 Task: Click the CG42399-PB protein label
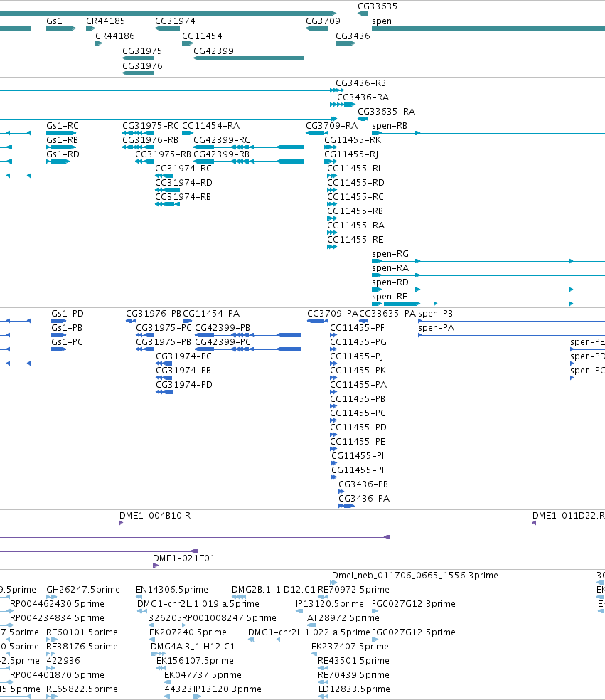tap(223, 328)
